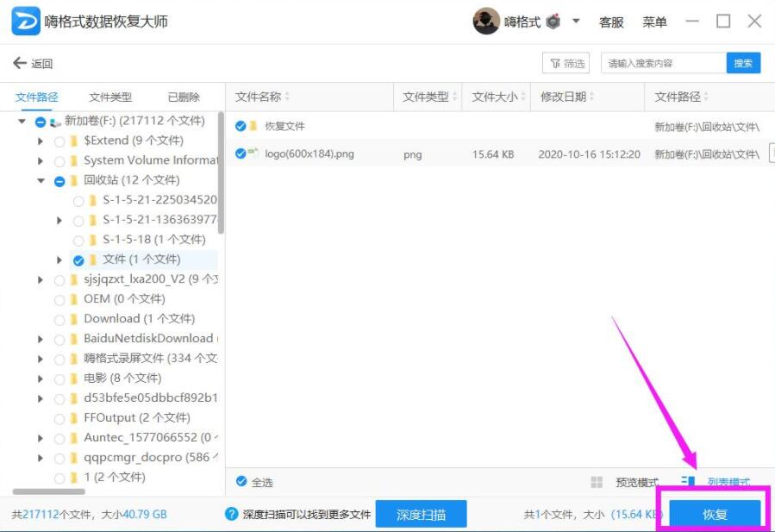Expand the S-1-5-21-136363977 folder
This screenshot has width=775, height=532.
pos(59,221)
